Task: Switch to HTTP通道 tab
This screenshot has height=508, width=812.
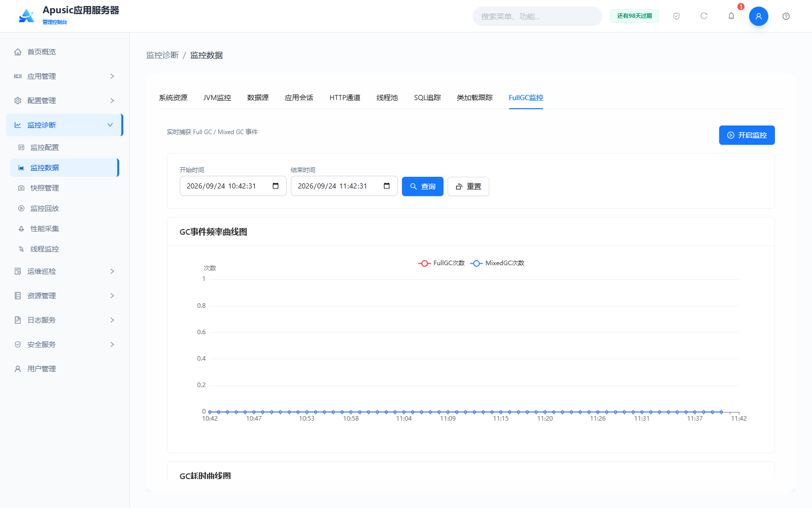Action: (x=345, y=98)
